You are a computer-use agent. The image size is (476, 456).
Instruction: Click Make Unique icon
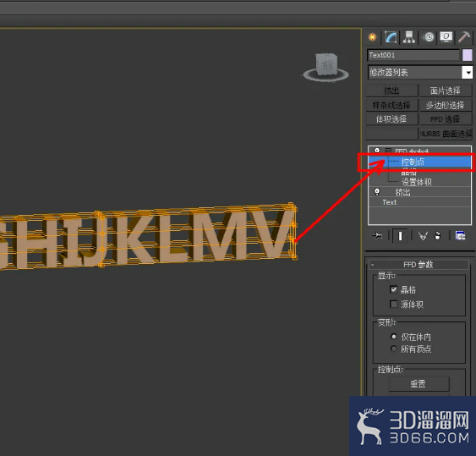424,236
